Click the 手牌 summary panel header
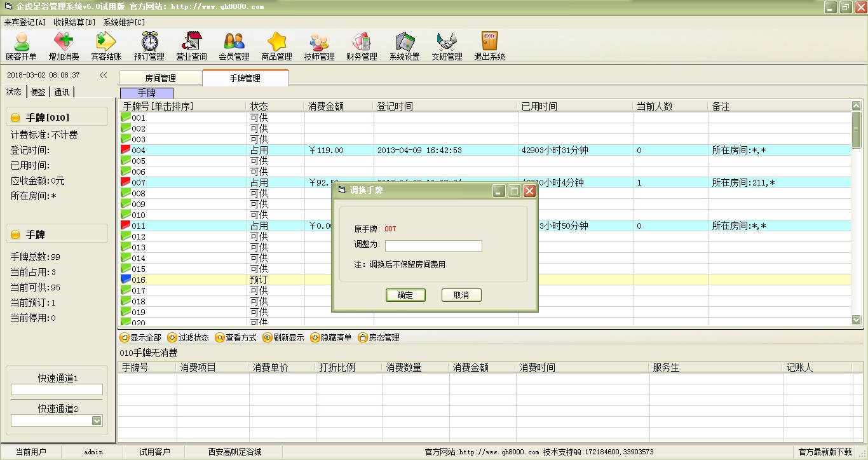 pos(57,234)
